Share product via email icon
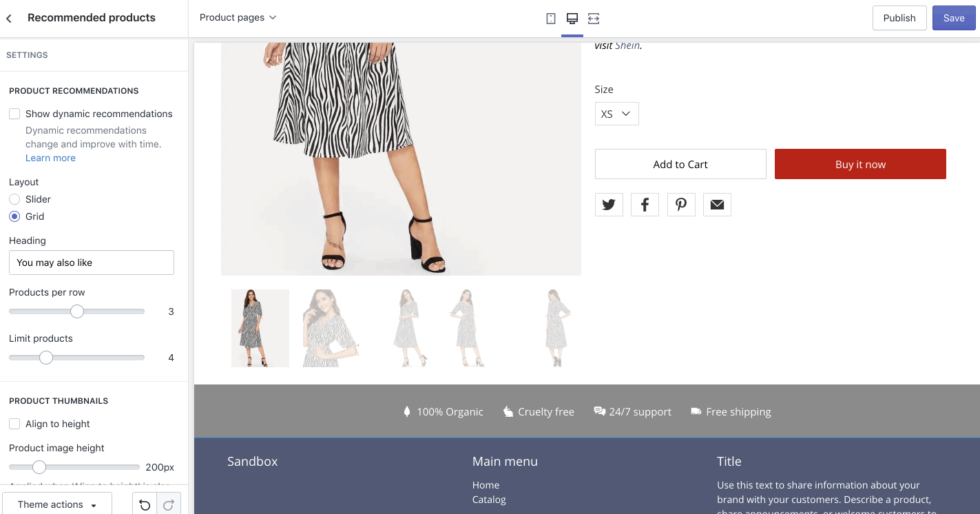The image size is (980, 514). tap(717, 205)
